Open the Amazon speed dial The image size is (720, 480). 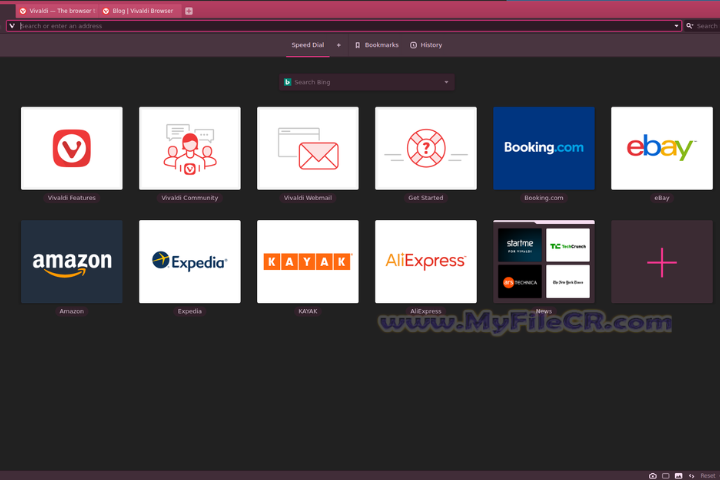pos(72,261)
